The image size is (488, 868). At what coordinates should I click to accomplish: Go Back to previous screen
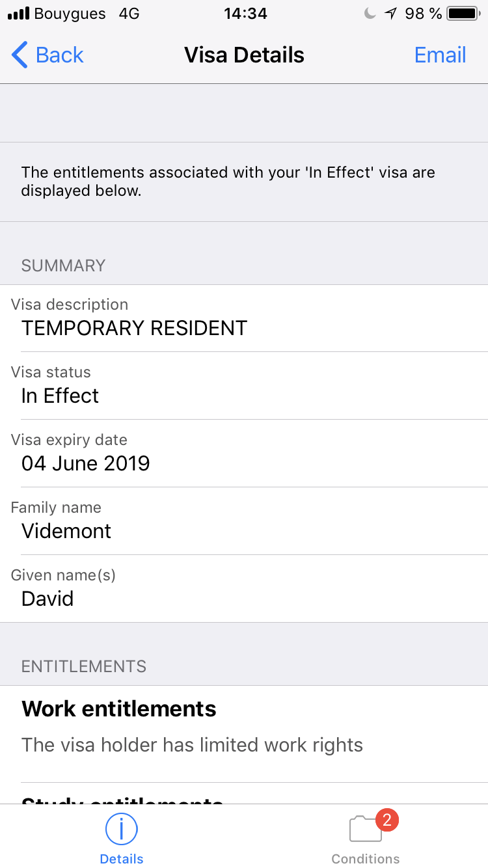point(47,55)
